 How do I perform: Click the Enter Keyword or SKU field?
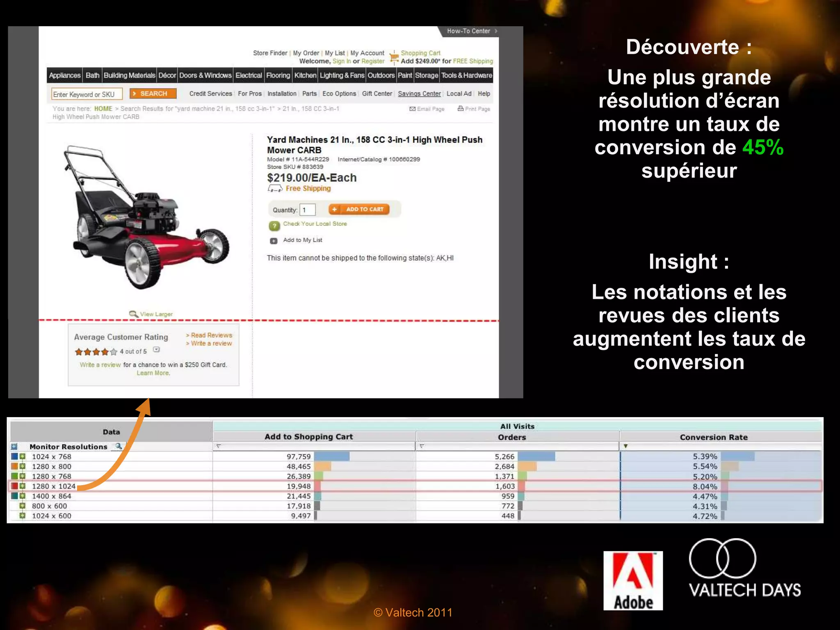[x=87, y=94]
